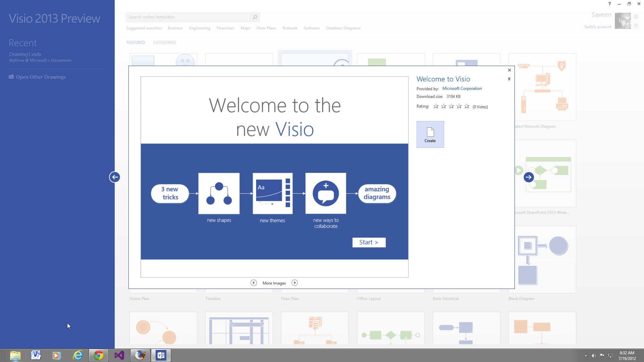The height and width of the screenshot is (362, 644).
Task: Open recent file Drawing1.vsdx
Action: (x=25, y=54)
